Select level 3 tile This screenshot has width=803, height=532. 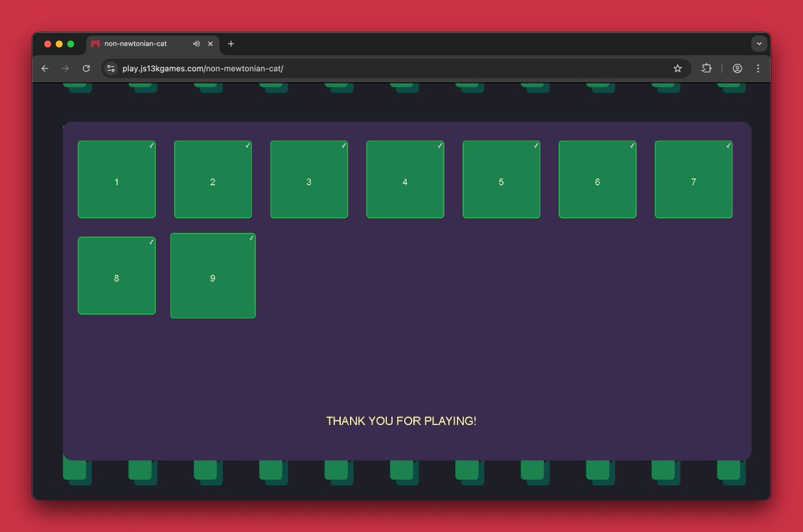309,179
